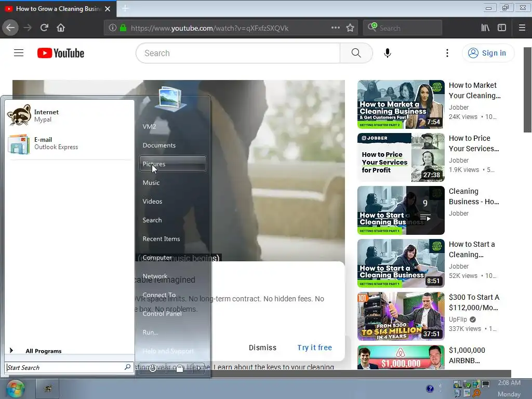This screenshot has width=532, height=399.
Task: Open a new browser tab with plus
Action: click(x=125, y=8)
